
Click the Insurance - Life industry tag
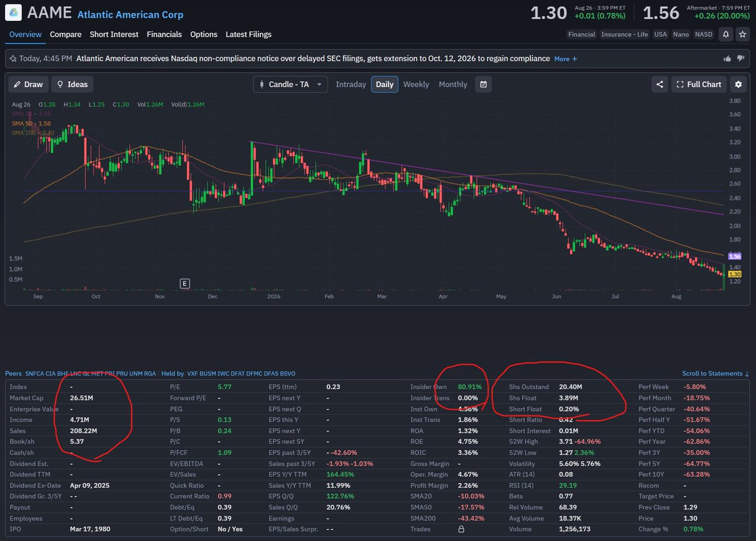[624, 35]
